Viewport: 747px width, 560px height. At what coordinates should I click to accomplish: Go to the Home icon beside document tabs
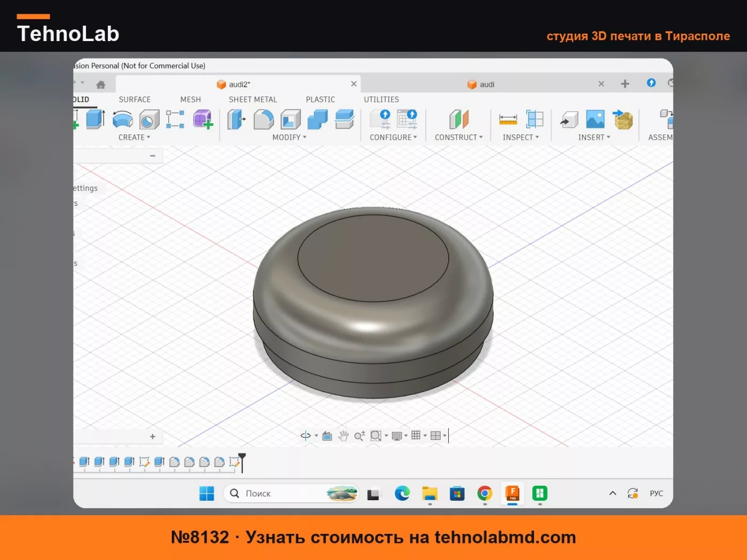101,84
